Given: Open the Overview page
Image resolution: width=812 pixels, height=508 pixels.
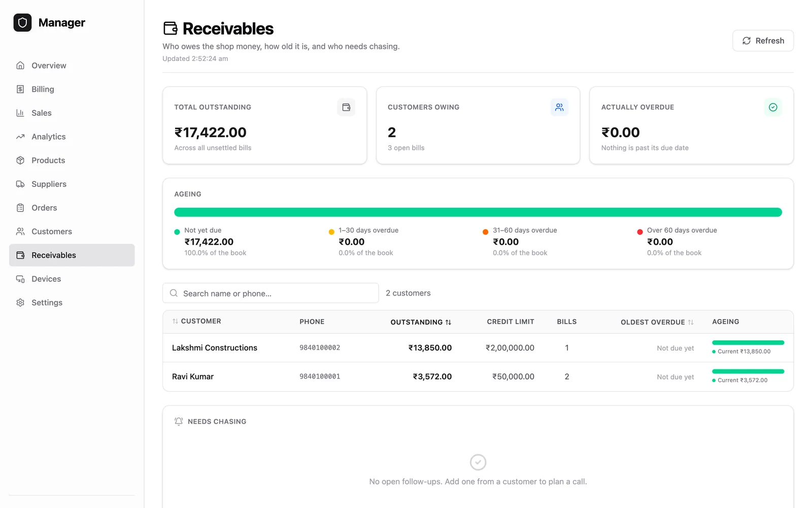Looking at the screenshot, I should [72, 66].
